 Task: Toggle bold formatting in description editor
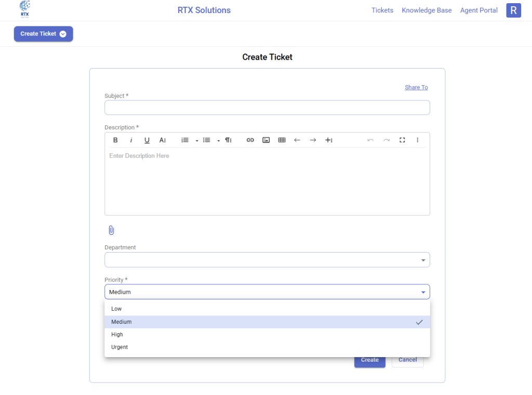(x=115, y=140)
